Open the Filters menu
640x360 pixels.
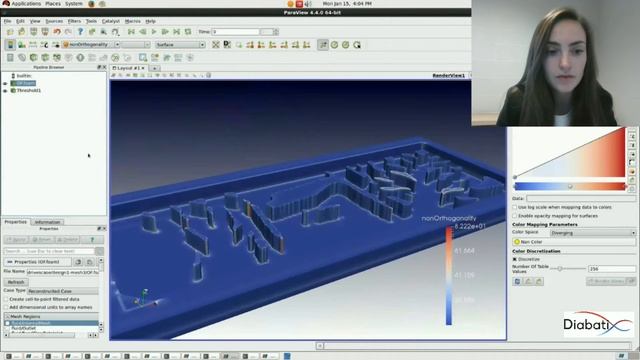[x=74, y=21]
